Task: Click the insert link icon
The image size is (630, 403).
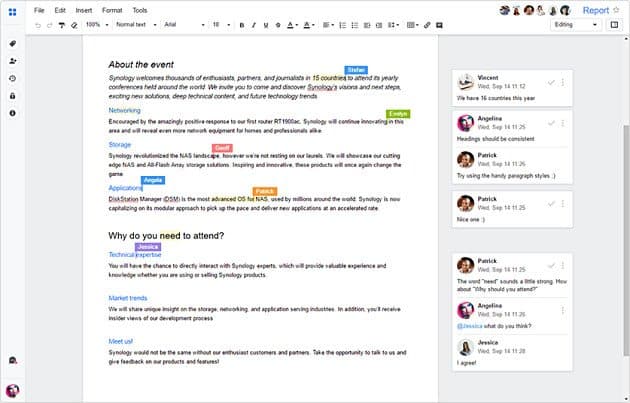Action: coord(427,25)
